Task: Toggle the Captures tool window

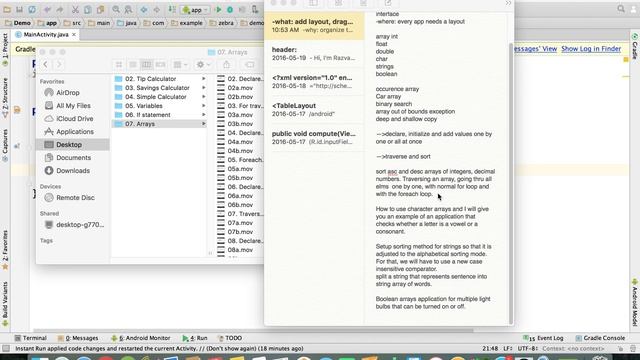Action: [x=5, y=145]
